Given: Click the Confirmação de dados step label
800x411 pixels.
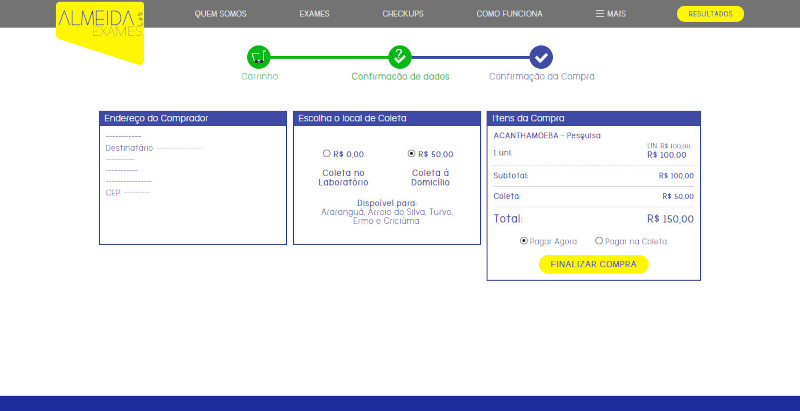Looking at the screenshot, I should tap(400, 76).
